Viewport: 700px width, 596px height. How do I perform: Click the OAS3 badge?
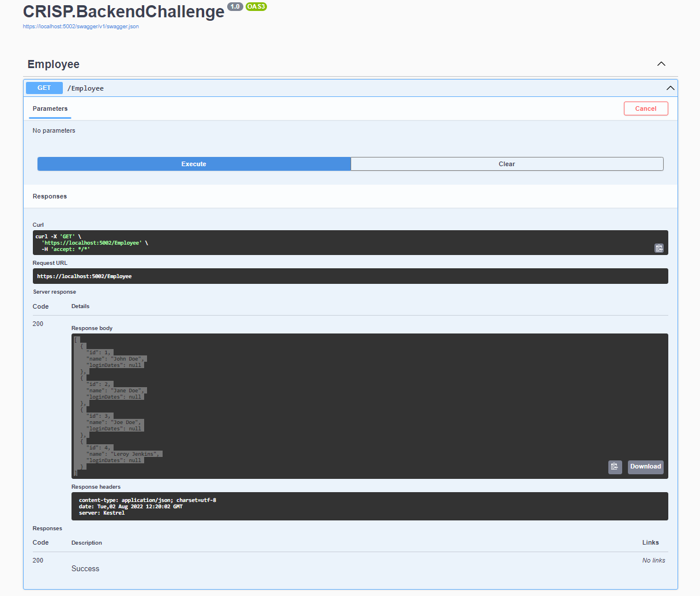tap(256, 7)
